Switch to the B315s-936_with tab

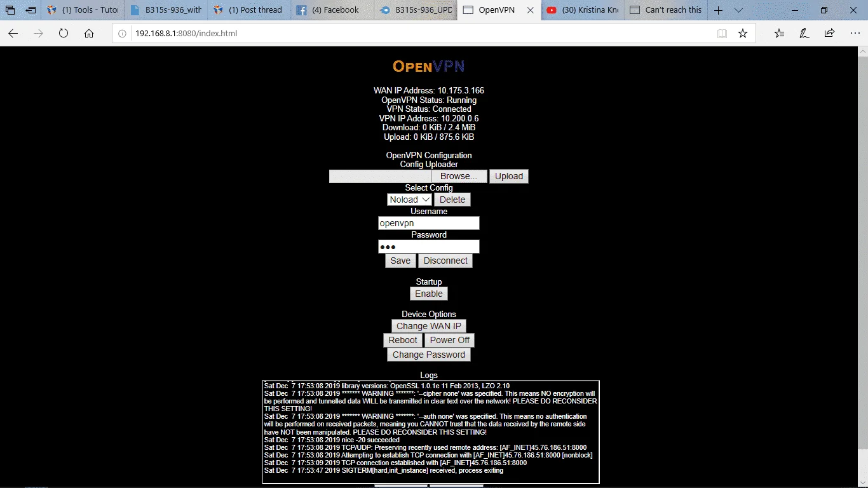(166, 10)
